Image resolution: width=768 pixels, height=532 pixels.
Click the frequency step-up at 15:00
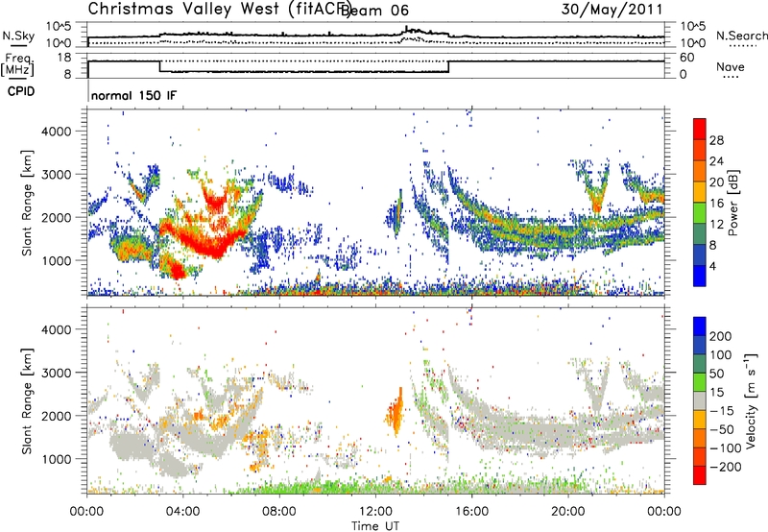click(448, 66)
